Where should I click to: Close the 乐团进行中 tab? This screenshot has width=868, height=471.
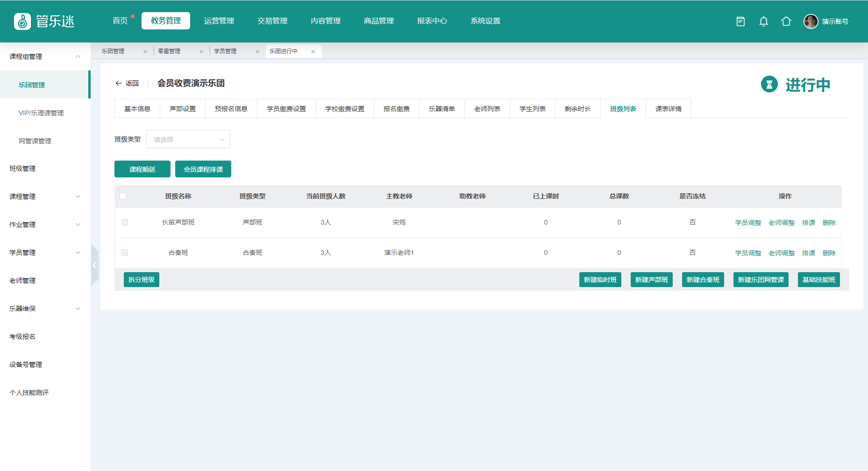[313, 51]
